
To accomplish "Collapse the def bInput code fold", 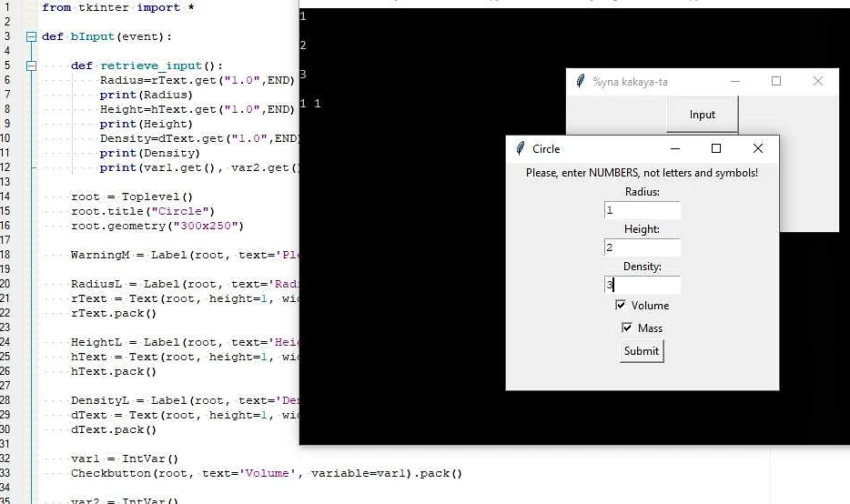I will [x=32, y=37].
